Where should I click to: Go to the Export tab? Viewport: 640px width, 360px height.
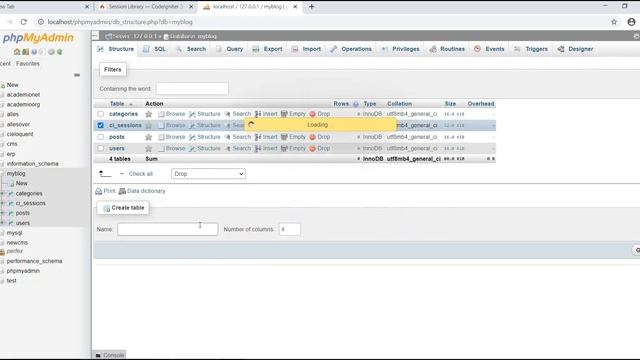point(267,49)
